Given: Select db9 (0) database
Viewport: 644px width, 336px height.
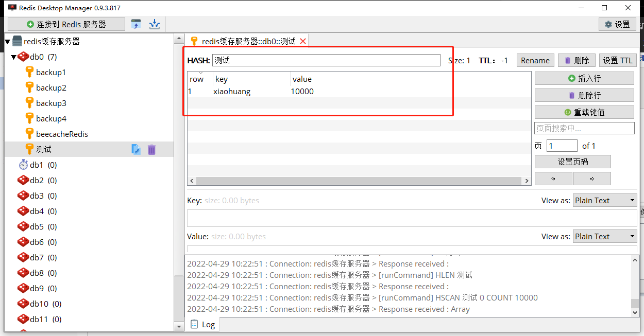Looking at the screenshot, I should tap(43, 288).
